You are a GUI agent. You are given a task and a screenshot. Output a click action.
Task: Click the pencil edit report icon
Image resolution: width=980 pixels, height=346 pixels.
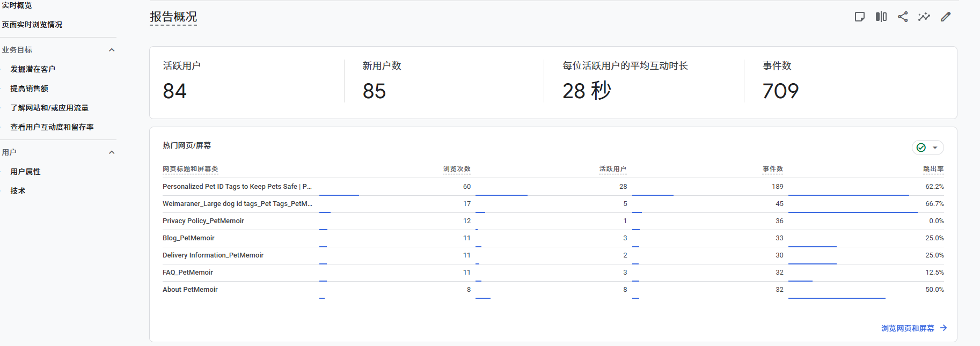pyautogui.click(x=946, y=17)
